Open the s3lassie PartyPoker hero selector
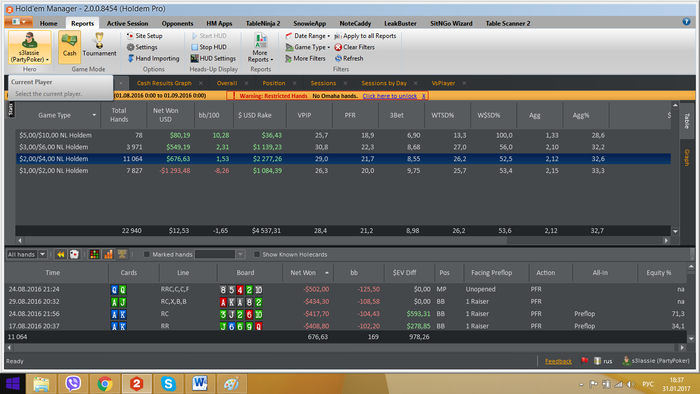 click(29, 47)
